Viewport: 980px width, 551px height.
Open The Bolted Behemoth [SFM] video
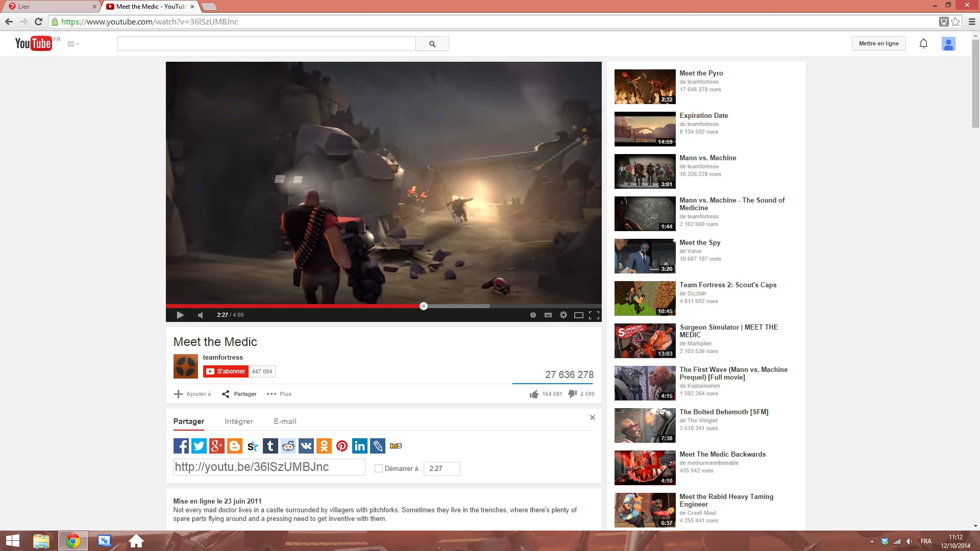(724, 412)
